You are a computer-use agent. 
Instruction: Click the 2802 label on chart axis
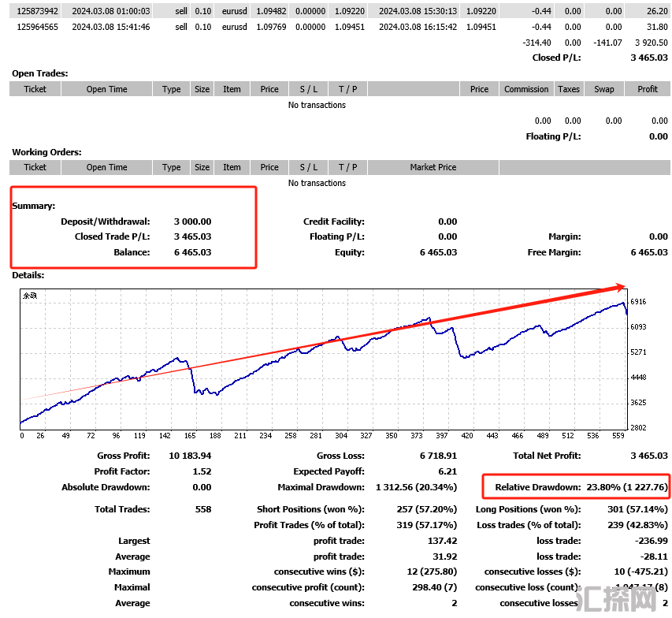[638, 427]
